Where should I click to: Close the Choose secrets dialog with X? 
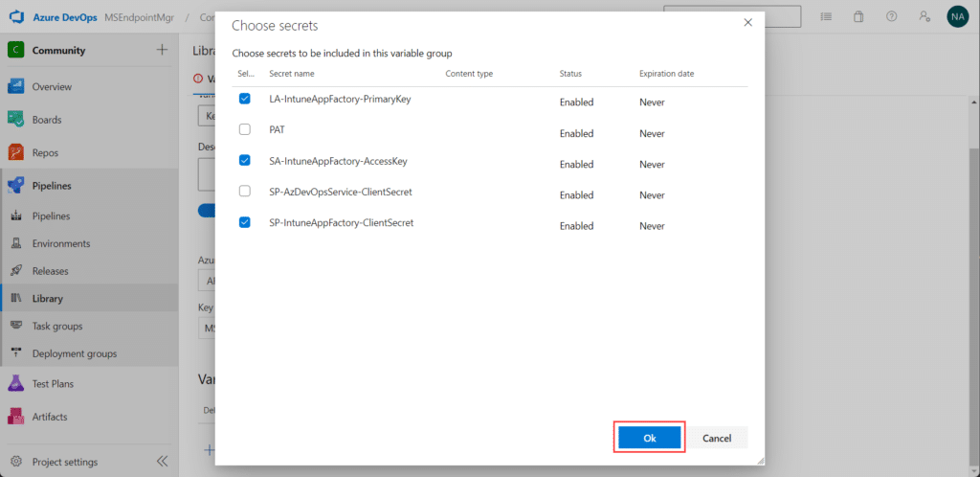click(747, 22)
